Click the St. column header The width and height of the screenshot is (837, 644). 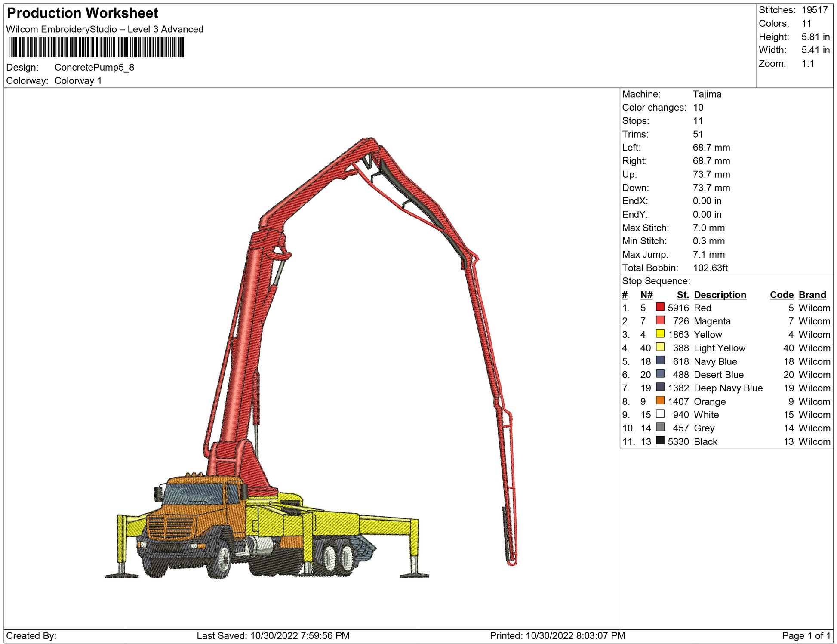682,295
